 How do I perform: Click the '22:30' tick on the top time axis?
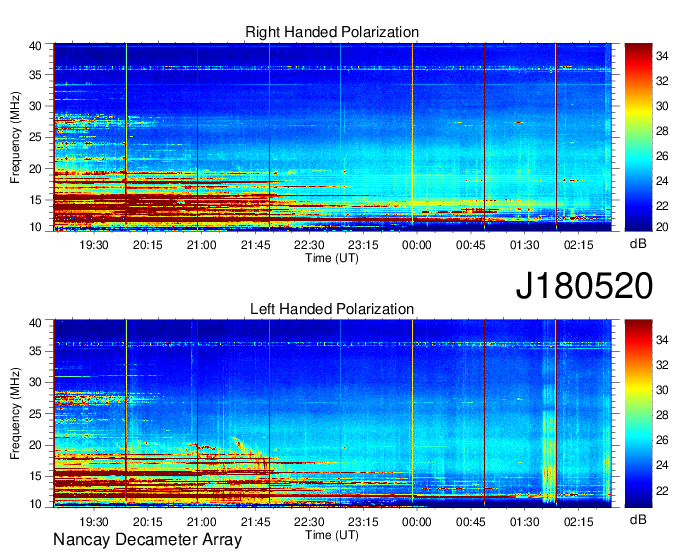pos(309,245)
